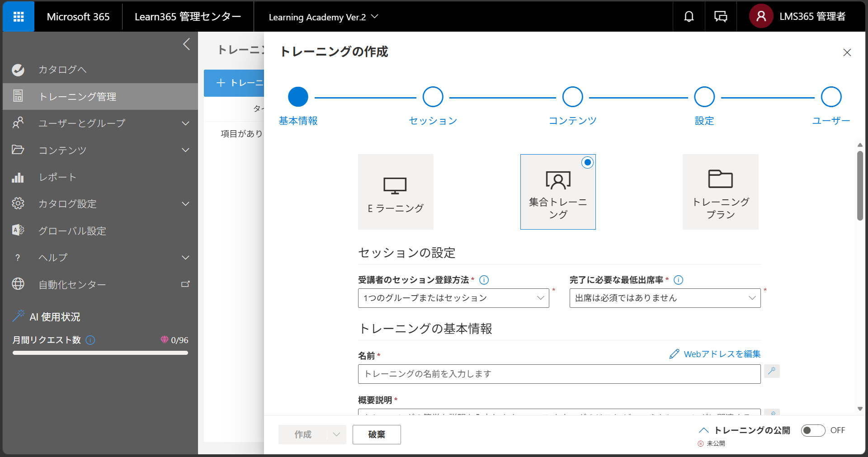Expand コンテンツ submenu chevron
868x457 pixels.
point(185,150)
